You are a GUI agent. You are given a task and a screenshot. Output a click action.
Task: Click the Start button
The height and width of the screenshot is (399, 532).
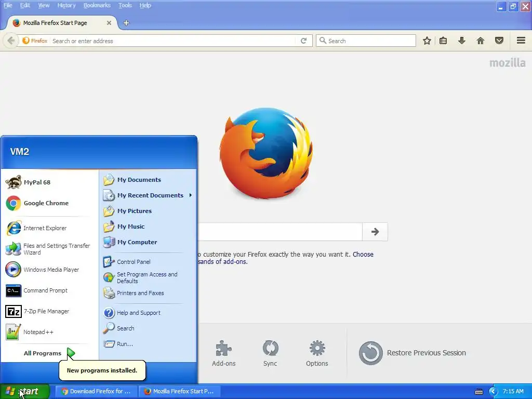[x=25, y=391]
